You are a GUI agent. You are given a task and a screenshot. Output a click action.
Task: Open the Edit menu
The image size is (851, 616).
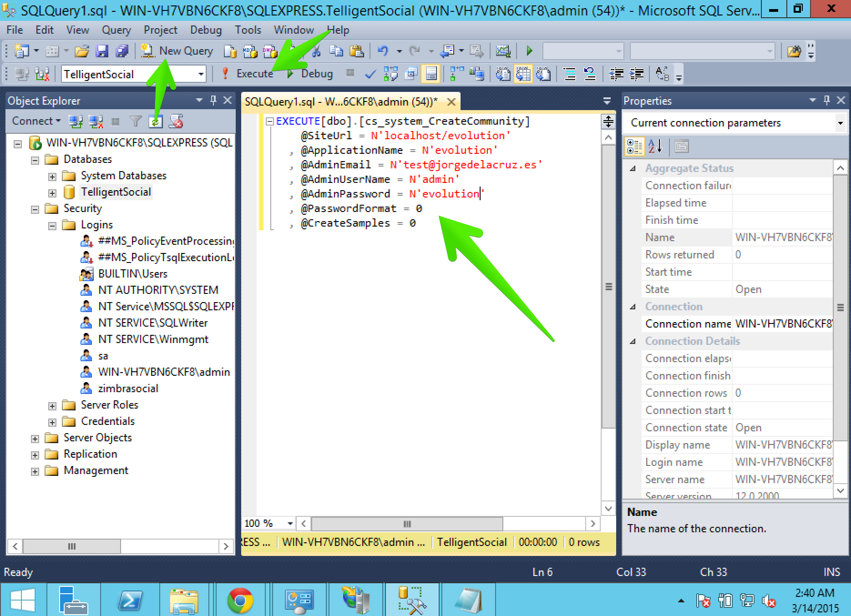44,30
